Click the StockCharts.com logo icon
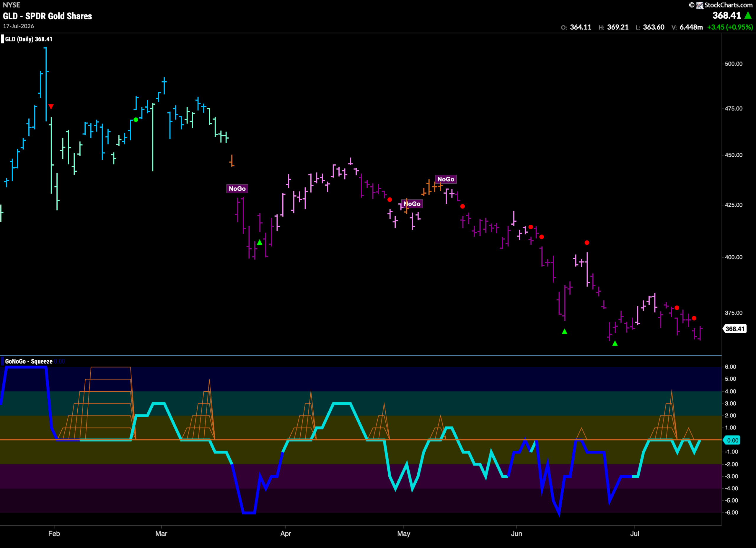This screenshot has height=548, width=756. coord(700,5)
